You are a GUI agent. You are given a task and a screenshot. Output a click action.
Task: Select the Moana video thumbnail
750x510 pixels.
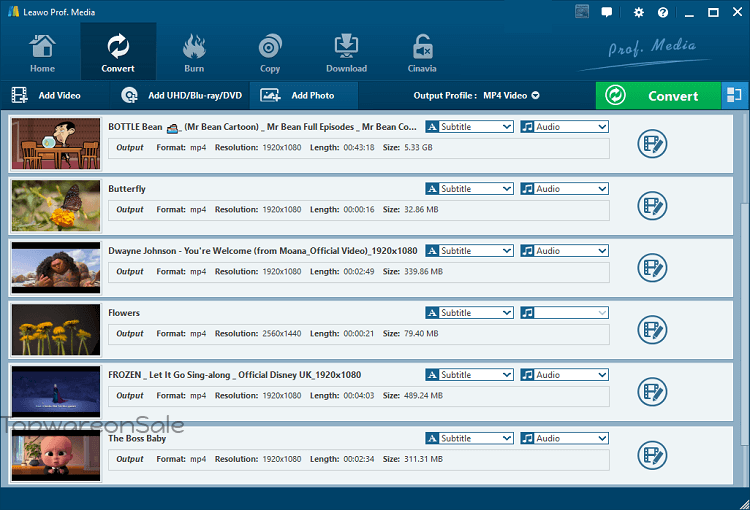coord(56,267)
